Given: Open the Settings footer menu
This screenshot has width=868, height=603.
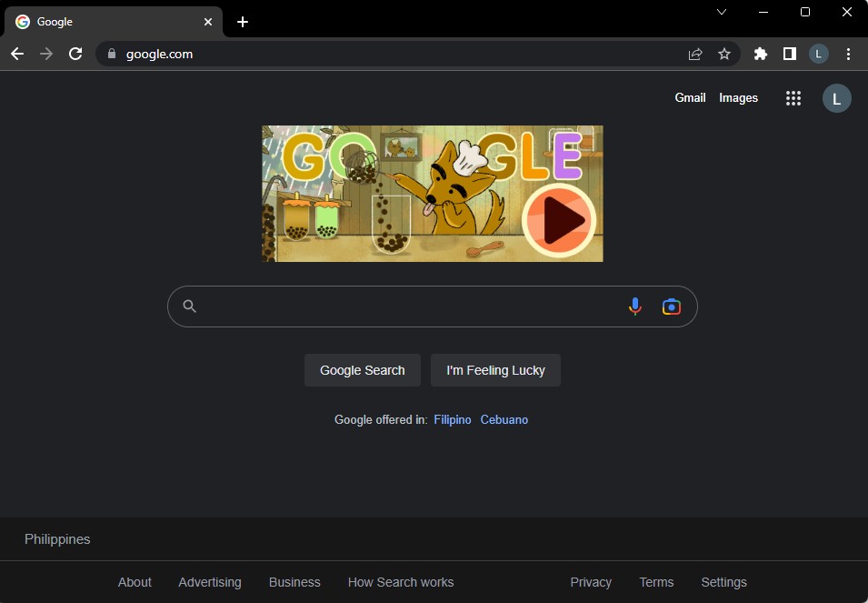Looking at the screenshot, I should click(723, 582).
